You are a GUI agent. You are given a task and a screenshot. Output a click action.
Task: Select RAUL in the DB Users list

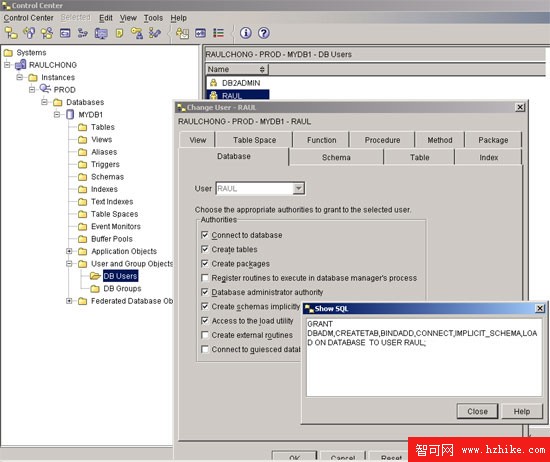(238, 95)
